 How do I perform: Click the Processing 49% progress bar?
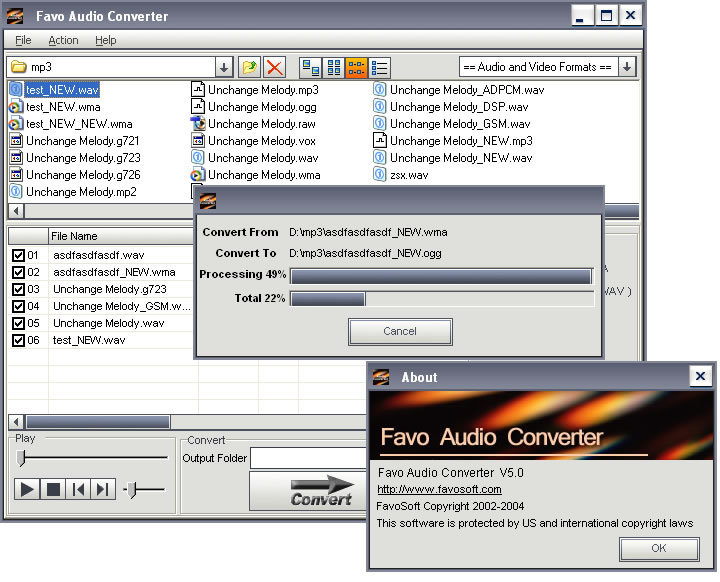coord(442,277)
